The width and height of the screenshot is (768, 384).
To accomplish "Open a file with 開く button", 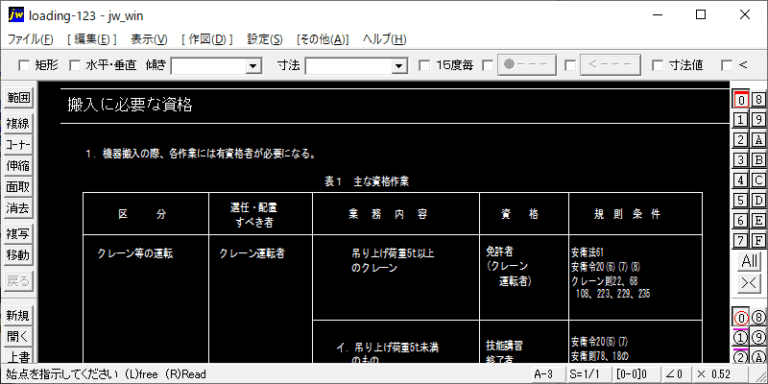I will click(18, 337).
